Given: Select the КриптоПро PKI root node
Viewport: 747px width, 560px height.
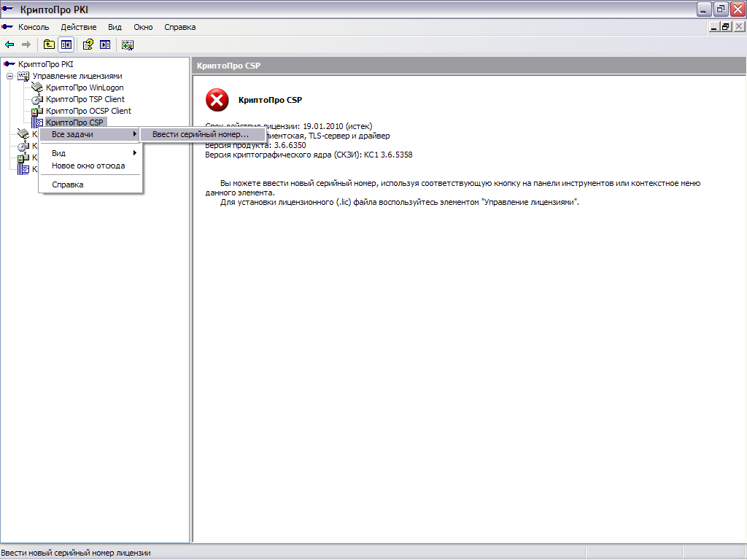Looking at the screenshot, I should (x=46, y=64).
